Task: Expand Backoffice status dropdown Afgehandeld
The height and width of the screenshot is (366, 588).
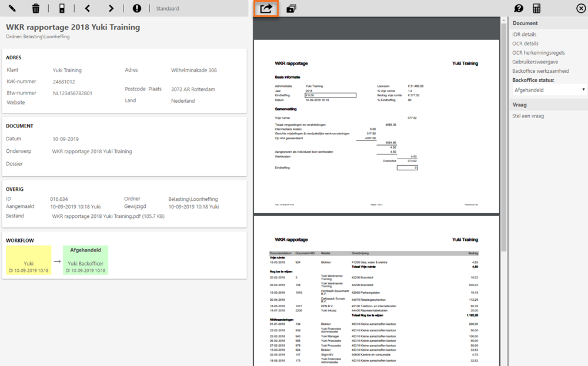Action: (x=549, y=90)
